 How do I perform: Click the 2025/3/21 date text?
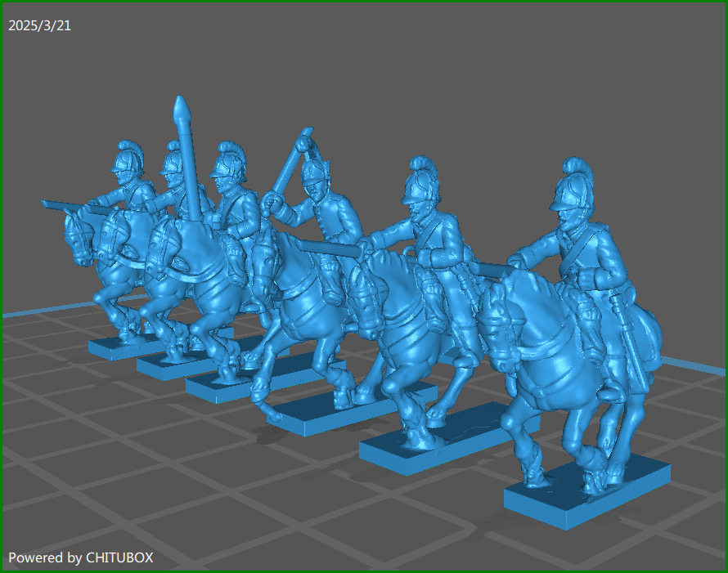point(39,25)
